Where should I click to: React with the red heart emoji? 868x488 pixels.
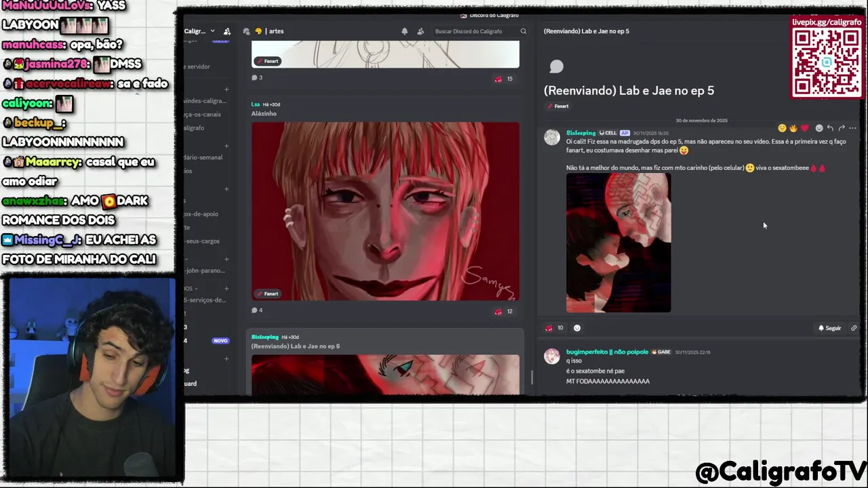[805, 128]
